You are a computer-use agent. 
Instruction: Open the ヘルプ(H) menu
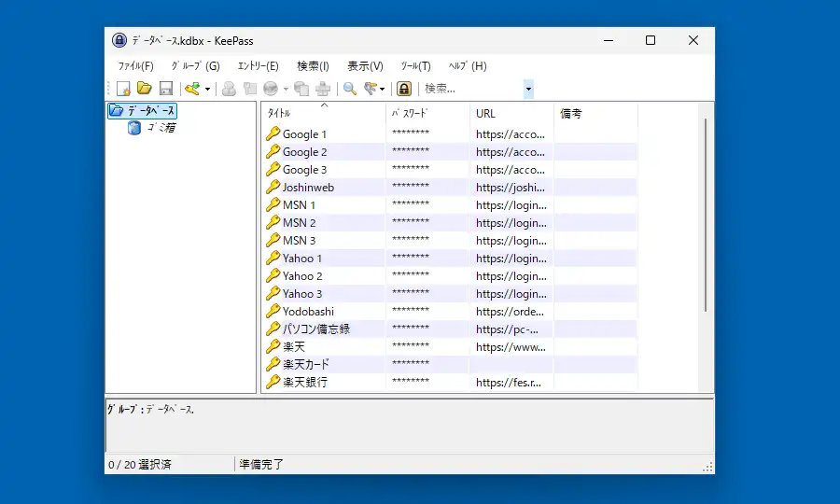468,66
